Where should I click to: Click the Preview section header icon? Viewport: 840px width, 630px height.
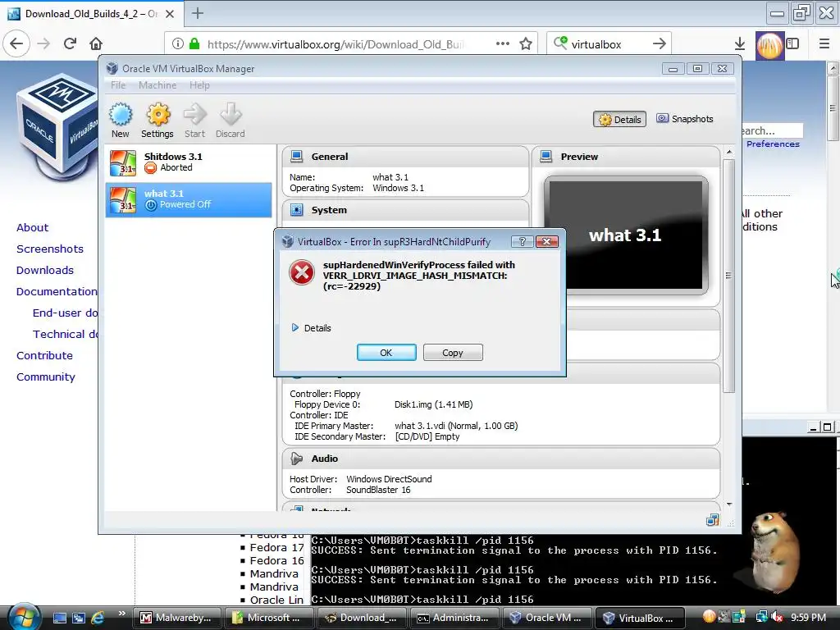tap(546, 157)
